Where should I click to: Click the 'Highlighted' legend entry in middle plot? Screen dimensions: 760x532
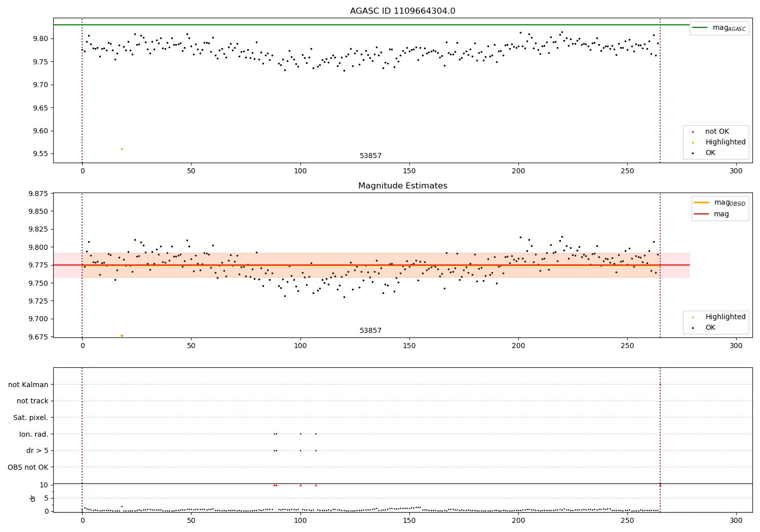coord(719,317)
